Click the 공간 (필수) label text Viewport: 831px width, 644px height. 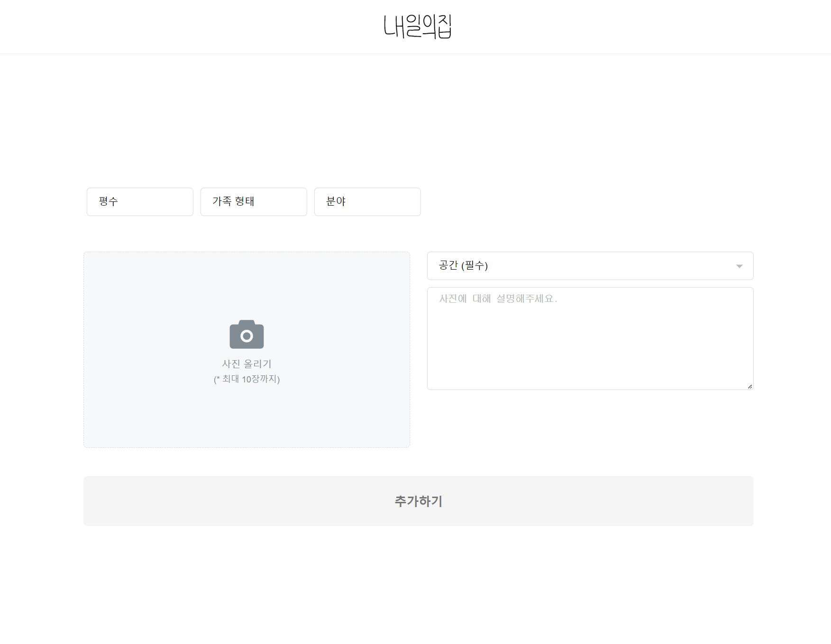pos(463,266)
